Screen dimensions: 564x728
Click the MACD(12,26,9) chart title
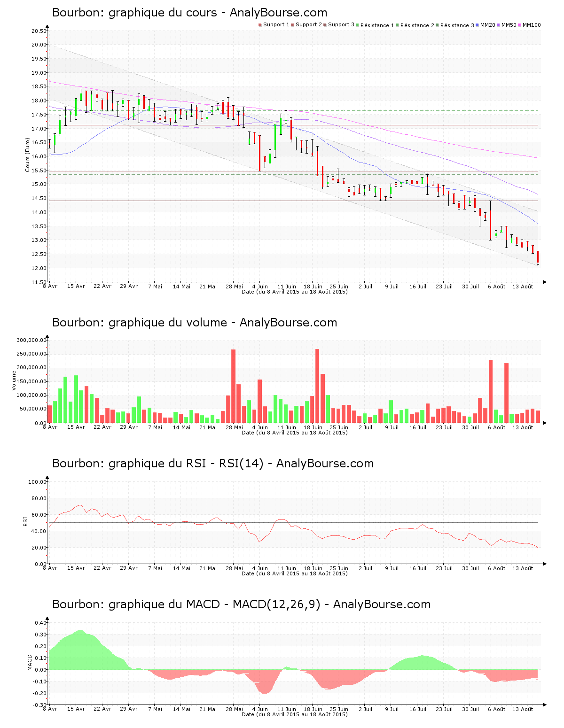[241, 604]
